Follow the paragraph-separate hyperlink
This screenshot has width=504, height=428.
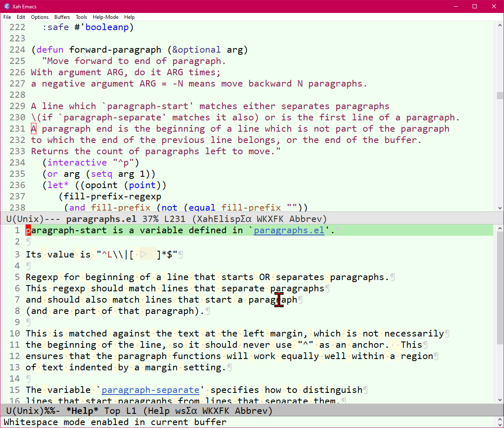[150, 390]
